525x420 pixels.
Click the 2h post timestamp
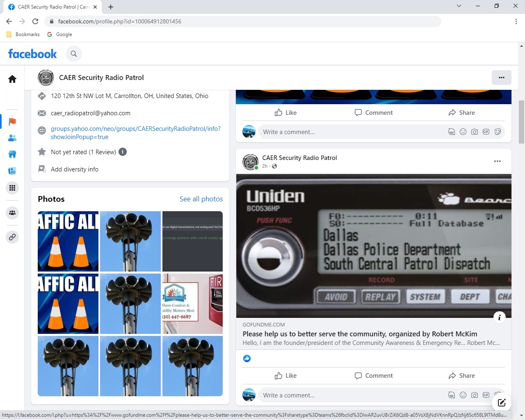click(265, 166)
